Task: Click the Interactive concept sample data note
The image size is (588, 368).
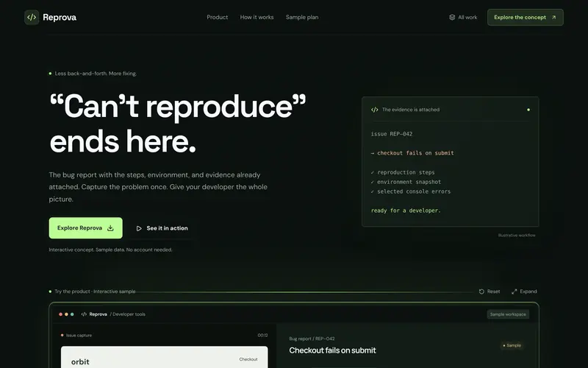Action: pyautogui.click(x=111, y=250)
